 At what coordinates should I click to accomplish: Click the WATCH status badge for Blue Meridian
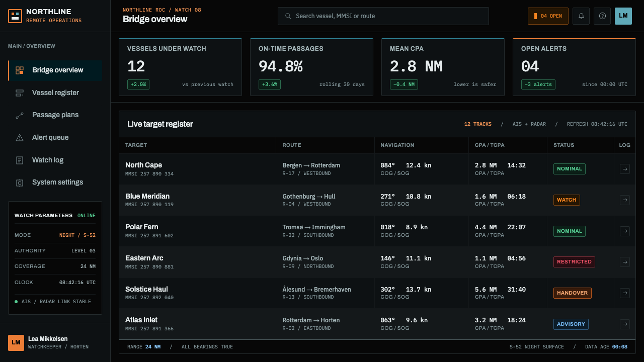coord(567,200)
